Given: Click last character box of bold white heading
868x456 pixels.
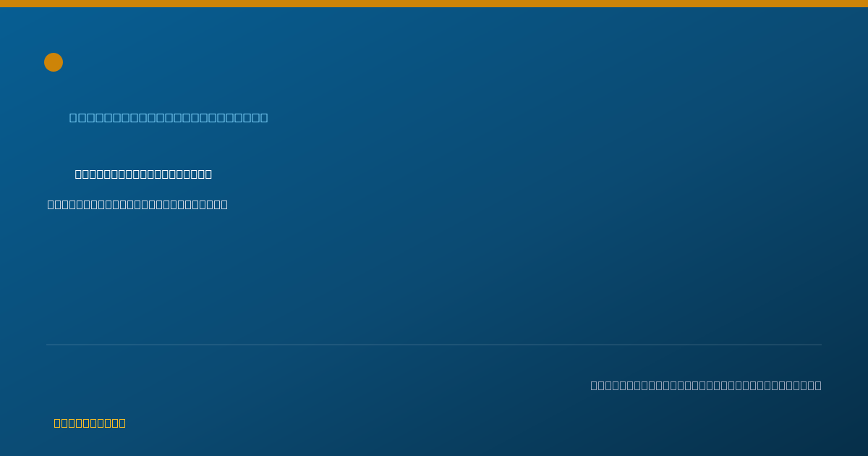Looking at the screenshot, I should [208, 174].
